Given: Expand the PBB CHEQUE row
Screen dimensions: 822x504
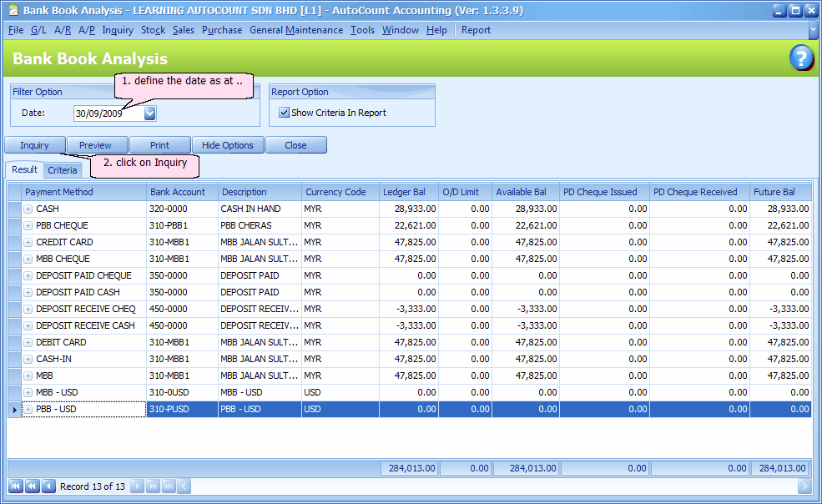Looking at the screenshot, I should [28, 225].
